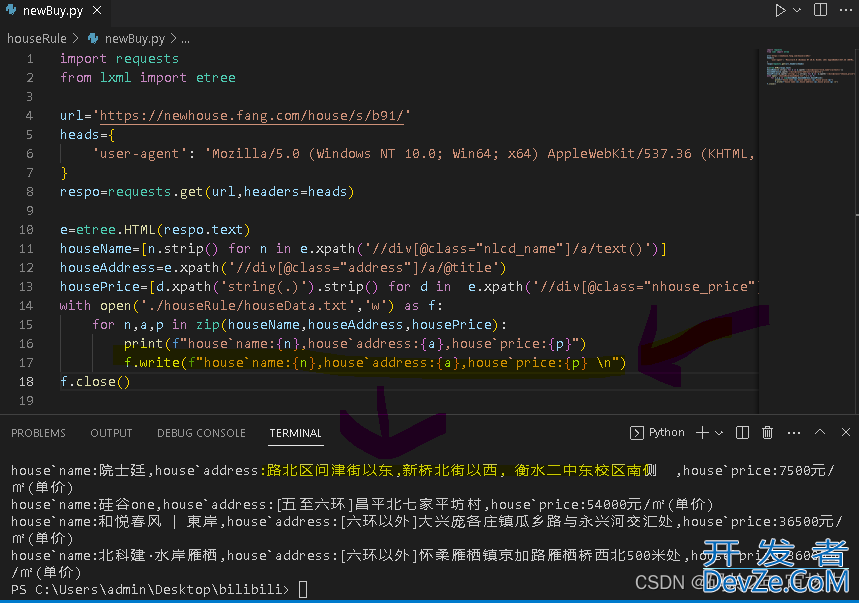Click 'respo=requests.get' line
859x603 pixels.
coord(207,192)
